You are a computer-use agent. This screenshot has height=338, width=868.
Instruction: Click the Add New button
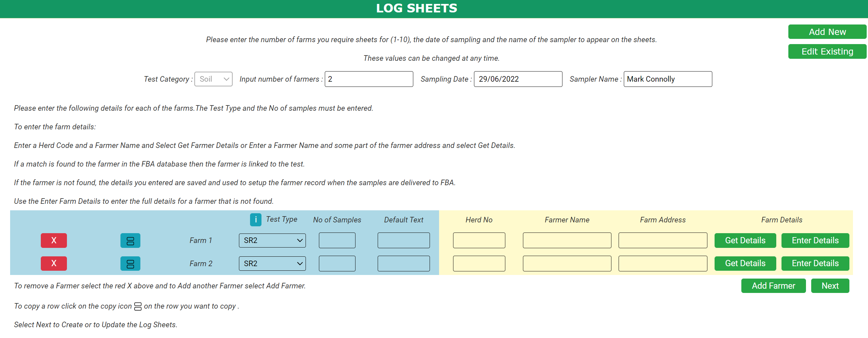pyautogui.click(x=827, y=31)
